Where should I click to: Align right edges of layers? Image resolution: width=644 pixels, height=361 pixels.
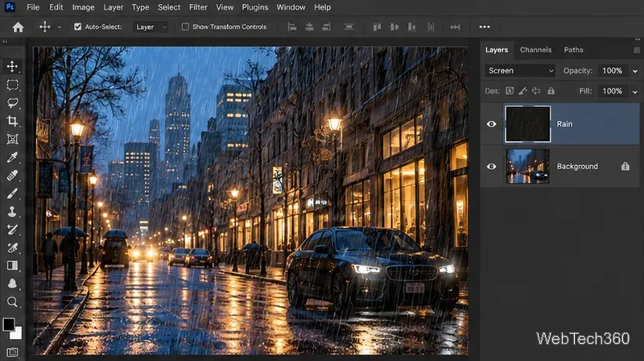[x=327, y=27]
